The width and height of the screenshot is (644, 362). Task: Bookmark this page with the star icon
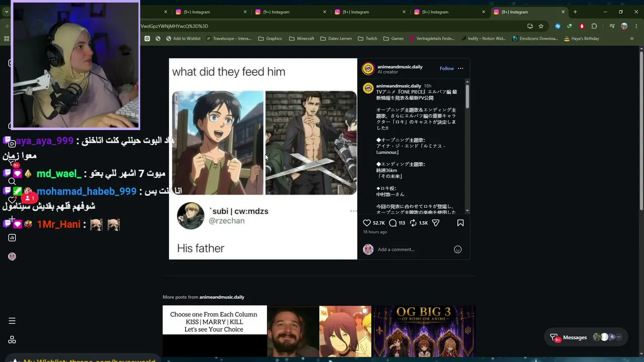pyautogui.click(x=541, y=26)
